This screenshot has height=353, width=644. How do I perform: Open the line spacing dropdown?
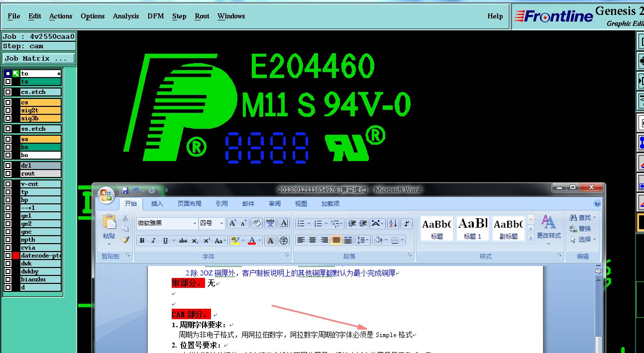tap(362, 241)
